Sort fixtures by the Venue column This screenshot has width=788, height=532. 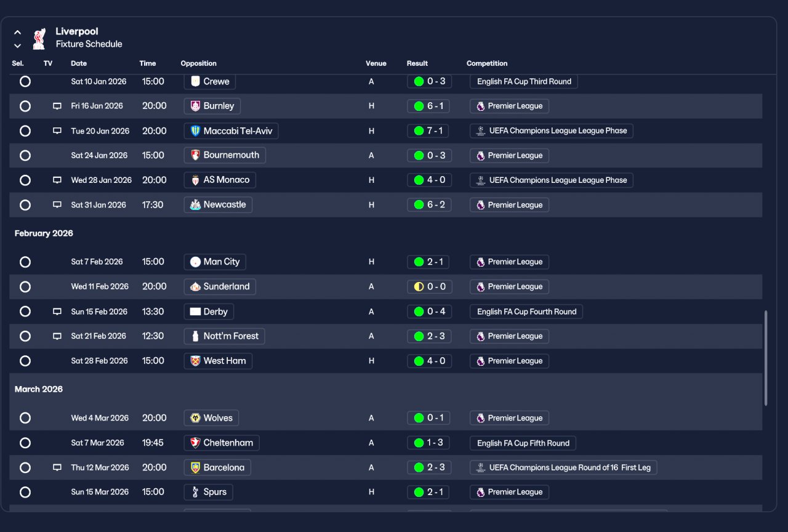[x=376, y=63]
